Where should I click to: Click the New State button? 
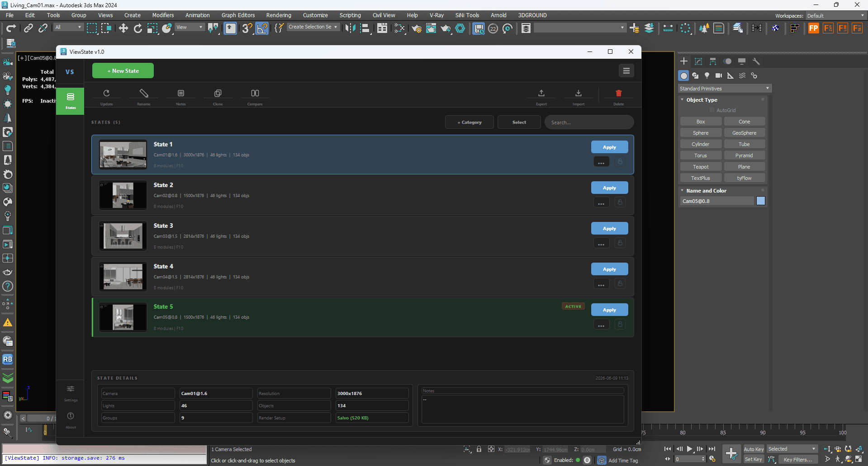click(x=123, y=71)
